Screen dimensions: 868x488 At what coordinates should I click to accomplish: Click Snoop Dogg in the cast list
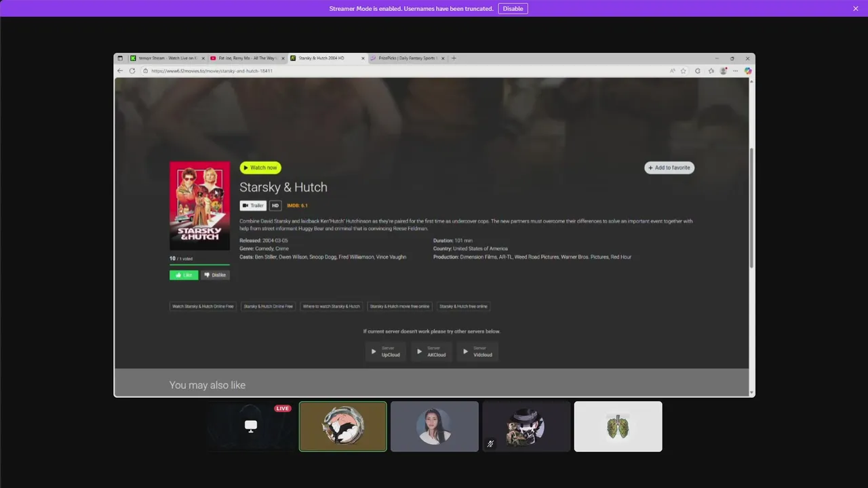[323, 257]
